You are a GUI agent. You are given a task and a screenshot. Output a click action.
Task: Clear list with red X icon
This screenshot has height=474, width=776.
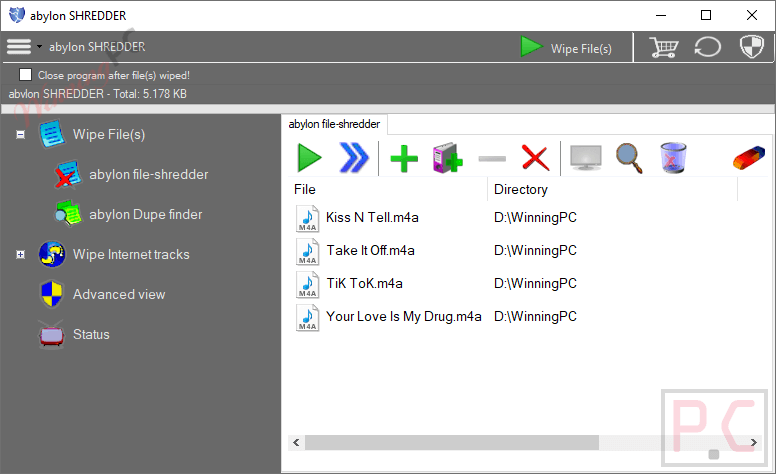pos(535,158)
